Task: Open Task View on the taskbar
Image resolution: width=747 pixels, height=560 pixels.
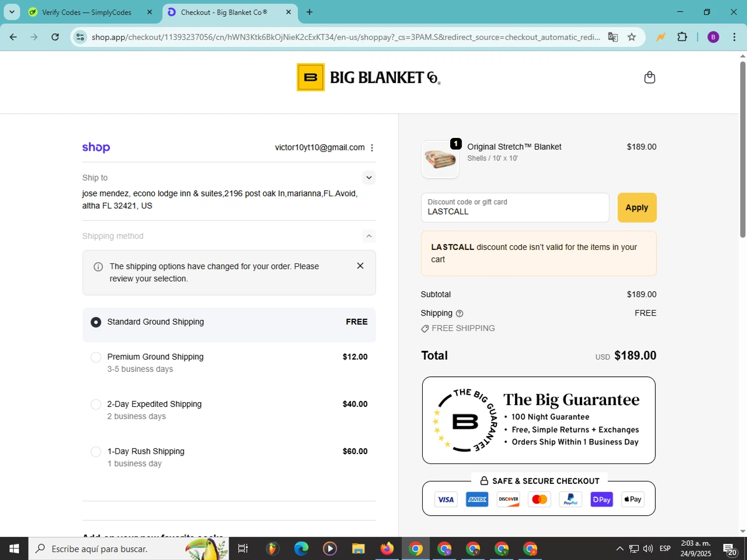Action: click(x=243, y=549)
